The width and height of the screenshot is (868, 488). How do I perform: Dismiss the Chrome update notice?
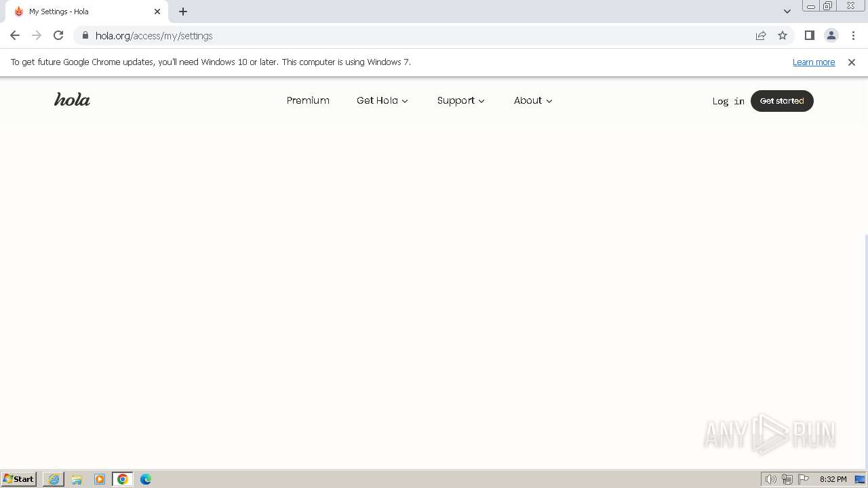click(x=852, y=62)
